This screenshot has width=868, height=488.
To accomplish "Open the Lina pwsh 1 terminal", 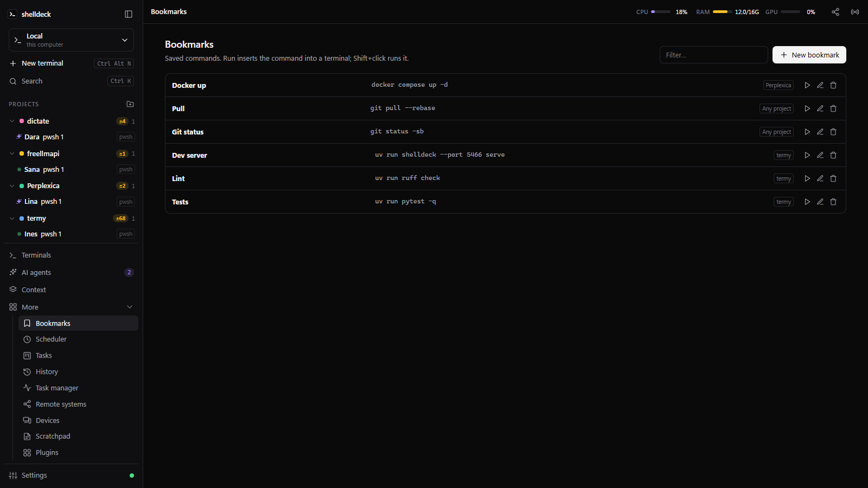I will click(x=75, y=202).
